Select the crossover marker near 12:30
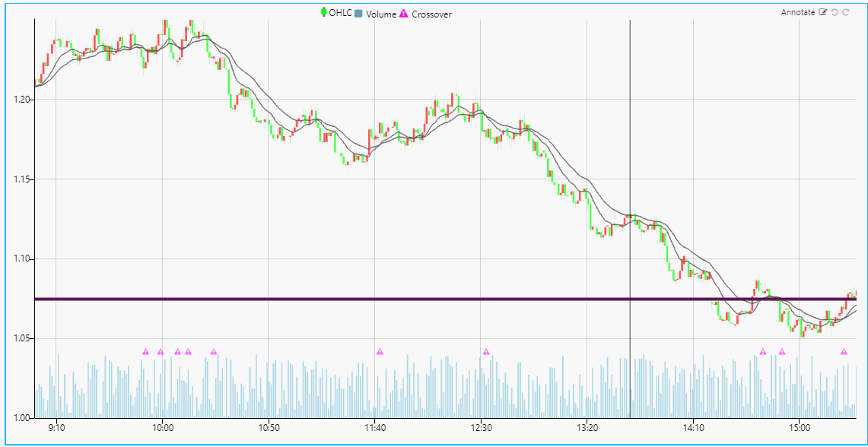The image size is (868, 447). [486, 352]
